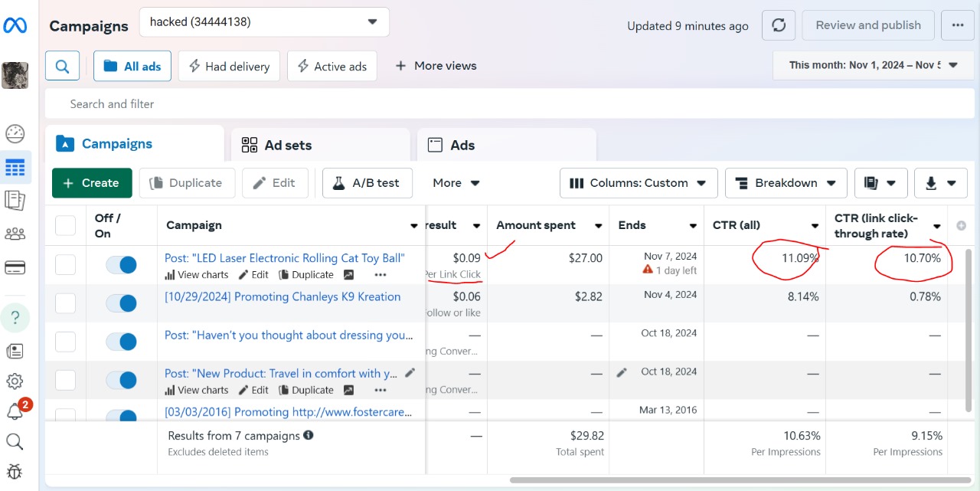Viewport: 980px width, 491px height.
Task: Open the three-dot menu beside Review and publish
Action: point(958,25)
